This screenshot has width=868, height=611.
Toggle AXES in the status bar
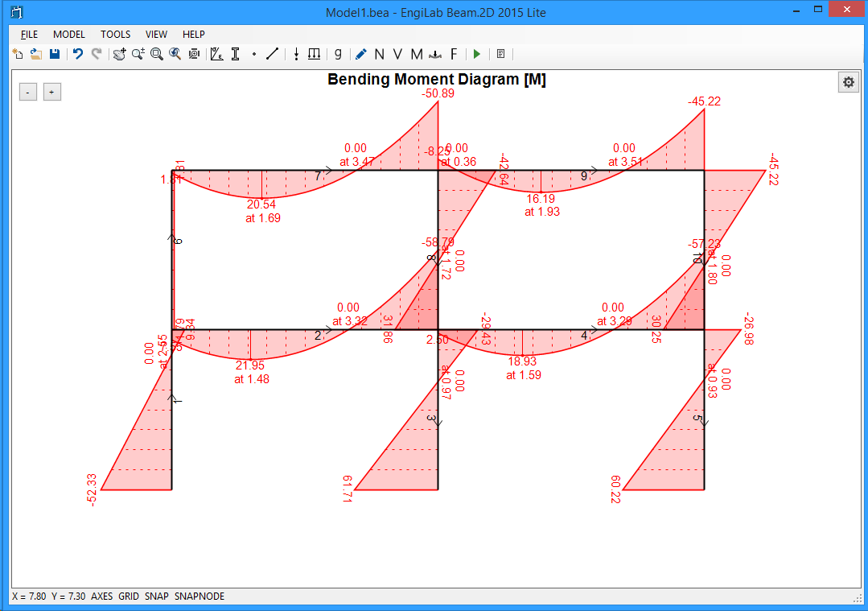click(x=102, y=596)
